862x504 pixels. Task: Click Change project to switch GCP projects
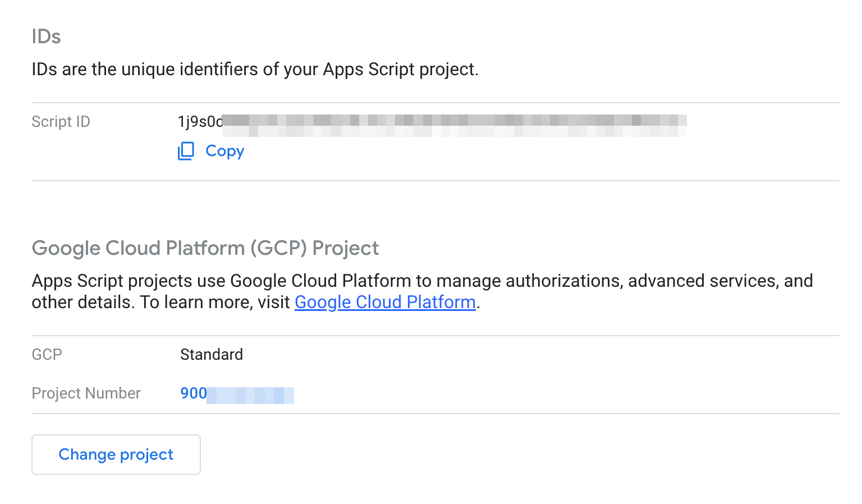[x=116, y=454]
